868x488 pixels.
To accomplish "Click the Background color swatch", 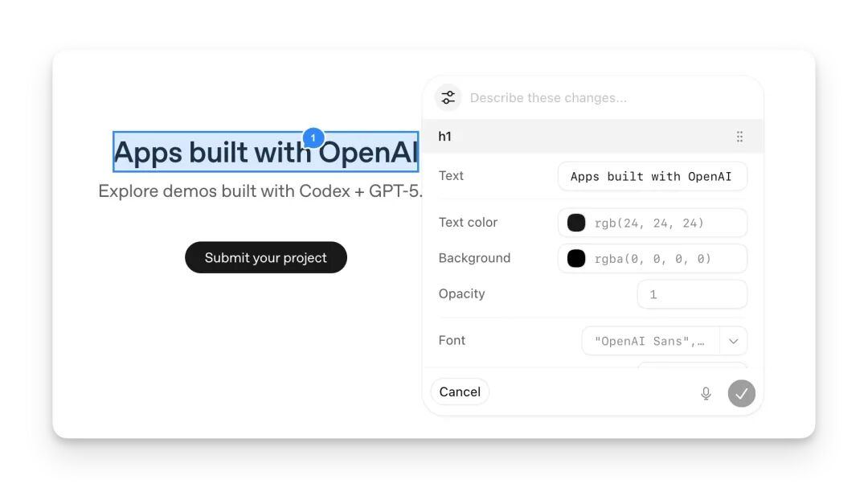I will [575, 258].
